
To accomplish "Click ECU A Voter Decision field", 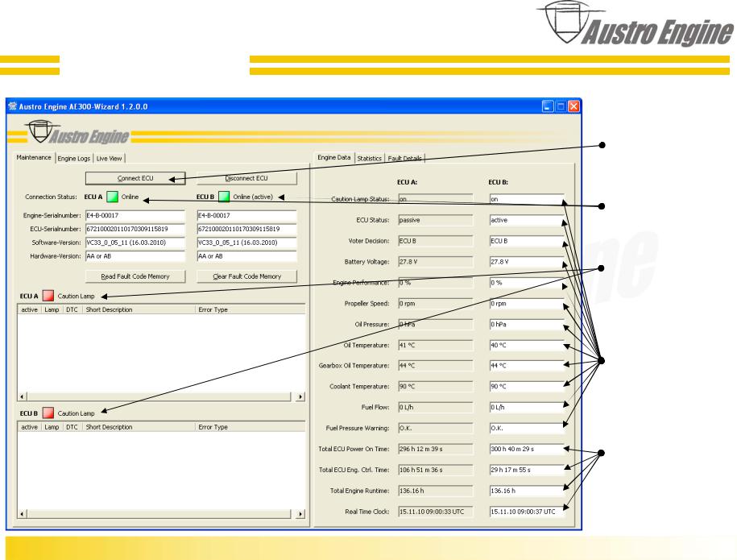I will coord(435,241).
